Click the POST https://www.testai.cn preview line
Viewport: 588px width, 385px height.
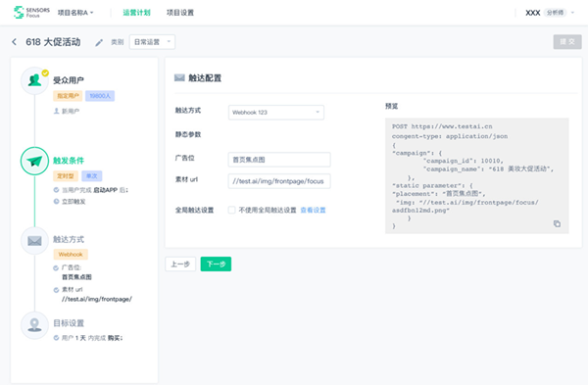pos(442,126)
